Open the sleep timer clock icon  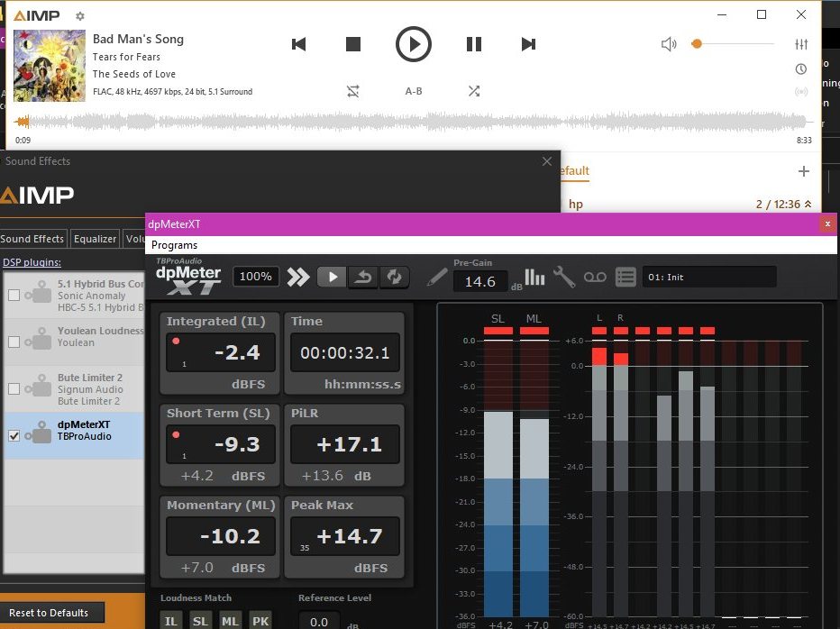(x=801, y=68)
